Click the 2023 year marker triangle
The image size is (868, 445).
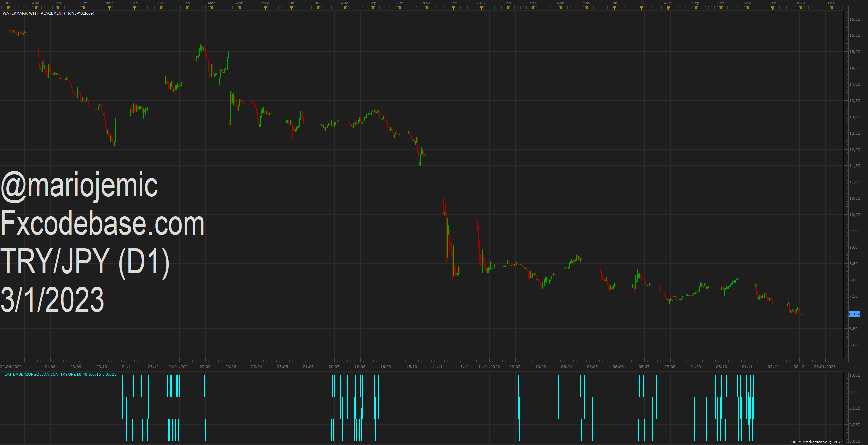tap(801, 8)
